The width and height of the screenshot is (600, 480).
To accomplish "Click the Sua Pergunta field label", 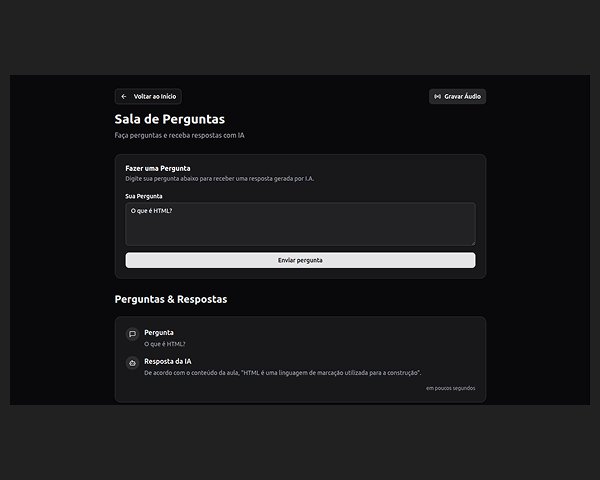I will coord(143,196).
